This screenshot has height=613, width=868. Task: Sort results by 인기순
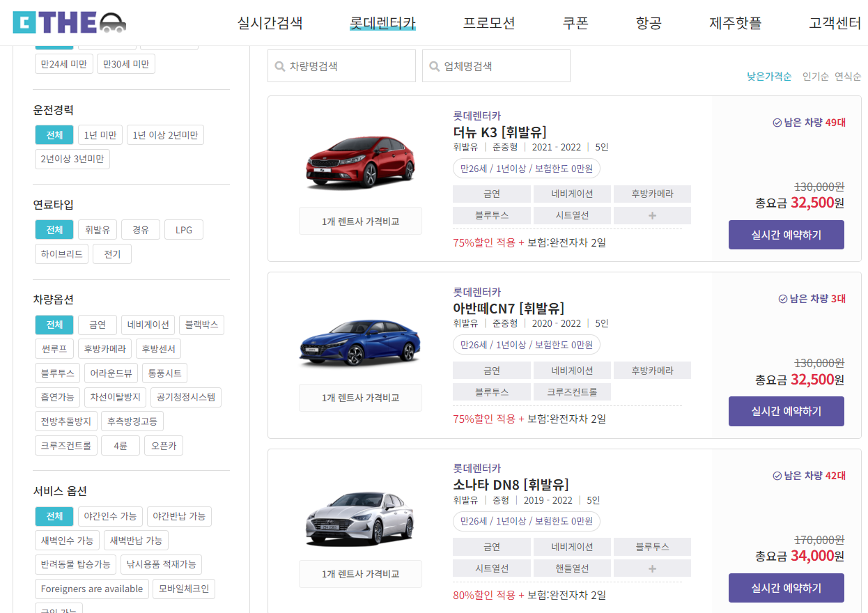(816, 77)
